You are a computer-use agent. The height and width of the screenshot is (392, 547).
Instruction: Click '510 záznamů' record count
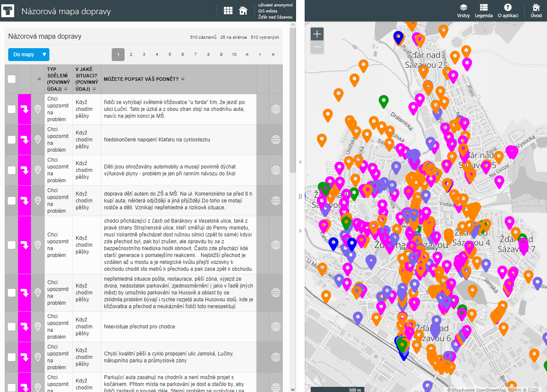tap(204, 37)
